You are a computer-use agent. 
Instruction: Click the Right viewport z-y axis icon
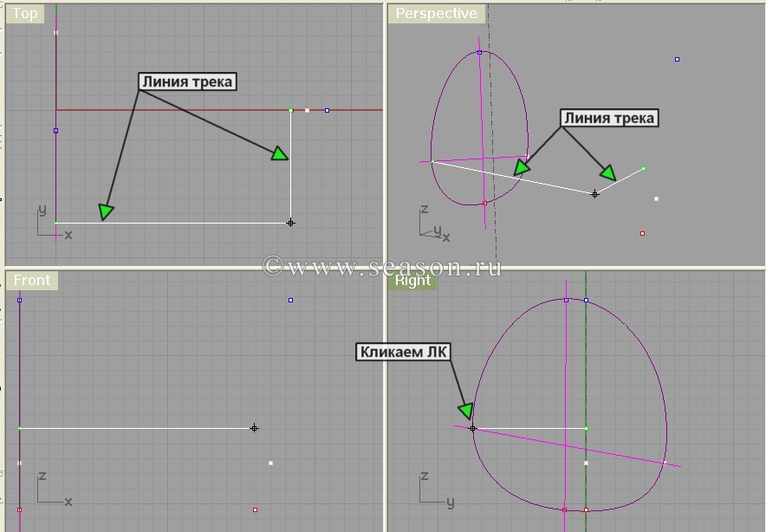tap(436, 490)
